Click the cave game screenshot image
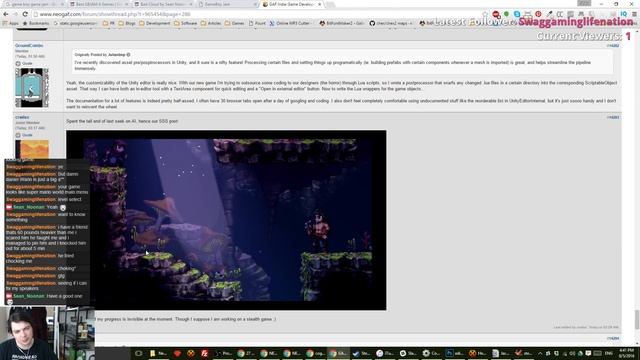This screenshot has width=640, height=360. tap(226, 220)
